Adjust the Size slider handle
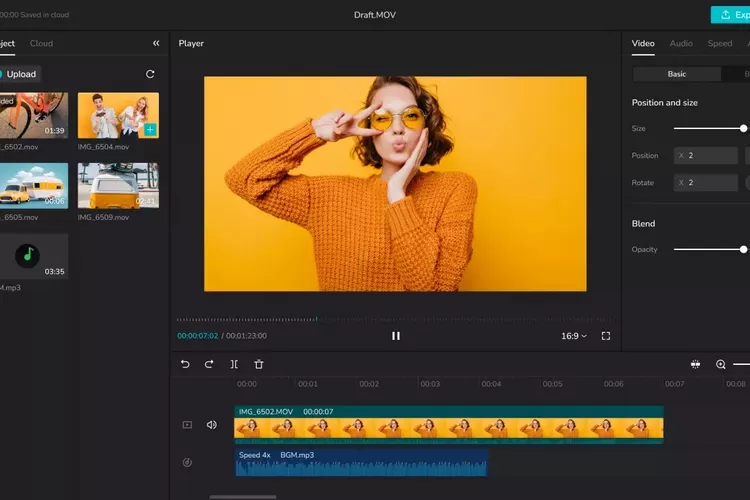The height and width of the screenshot is (500, 750). [x=743, y=128]
